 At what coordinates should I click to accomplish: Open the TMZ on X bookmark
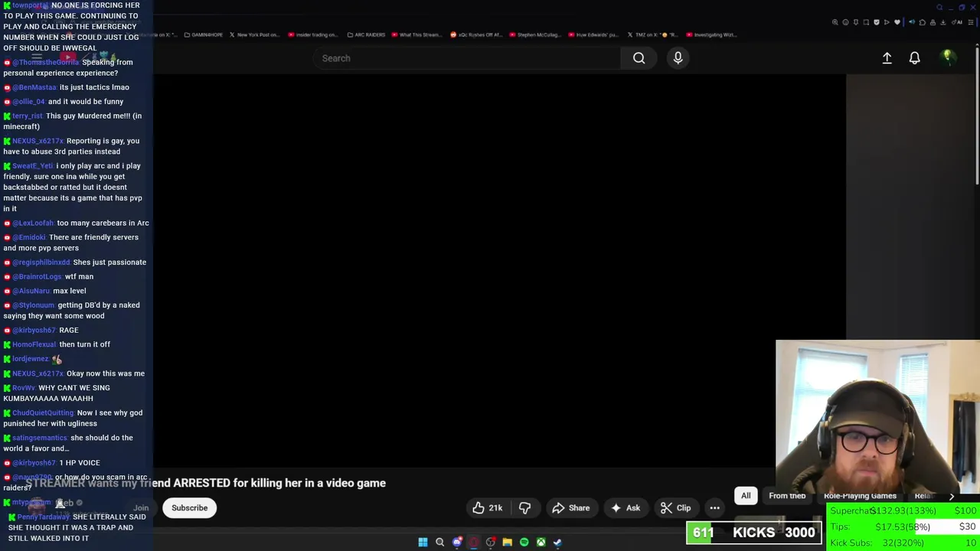tap(652, 34)
